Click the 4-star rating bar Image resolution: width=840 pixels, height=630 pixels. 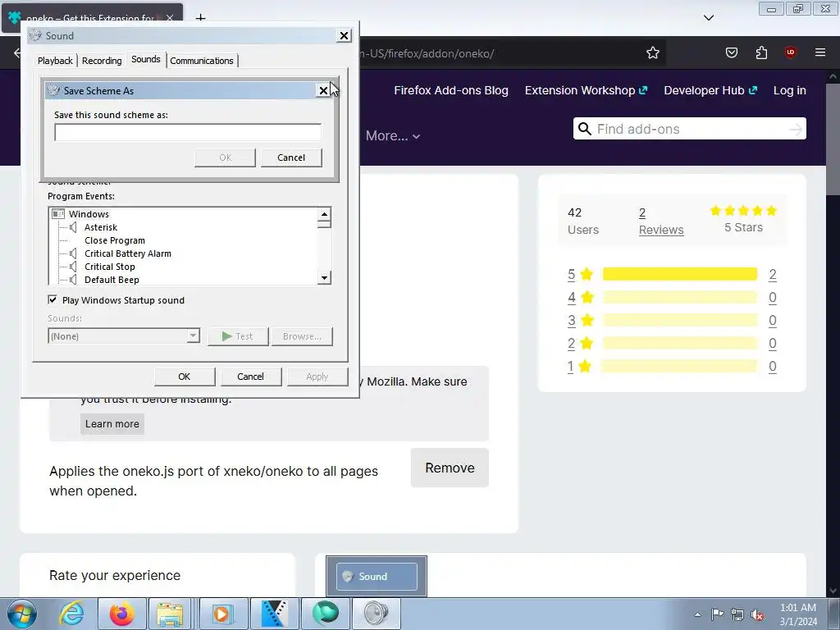click(680, 297)
